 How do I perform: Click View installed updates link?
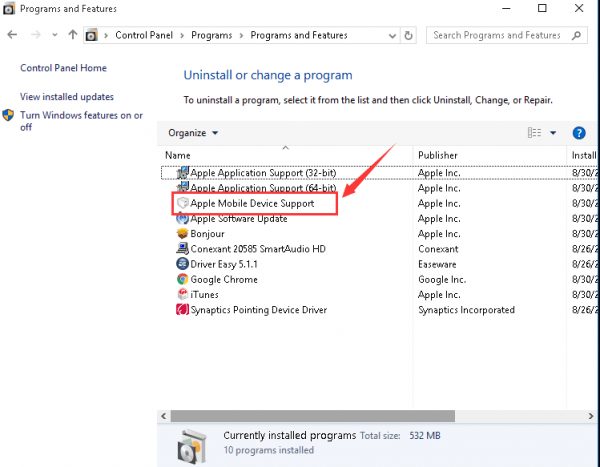point(67,97)
